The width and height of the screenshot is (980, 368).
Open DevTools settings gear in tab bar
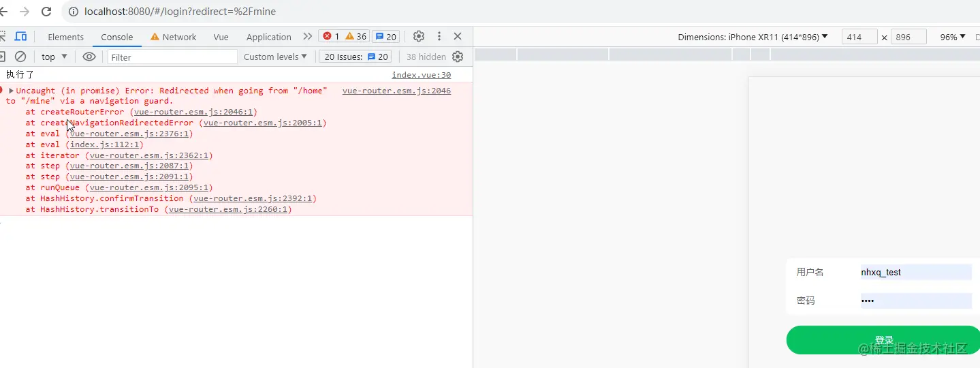(x=419, y=36)
